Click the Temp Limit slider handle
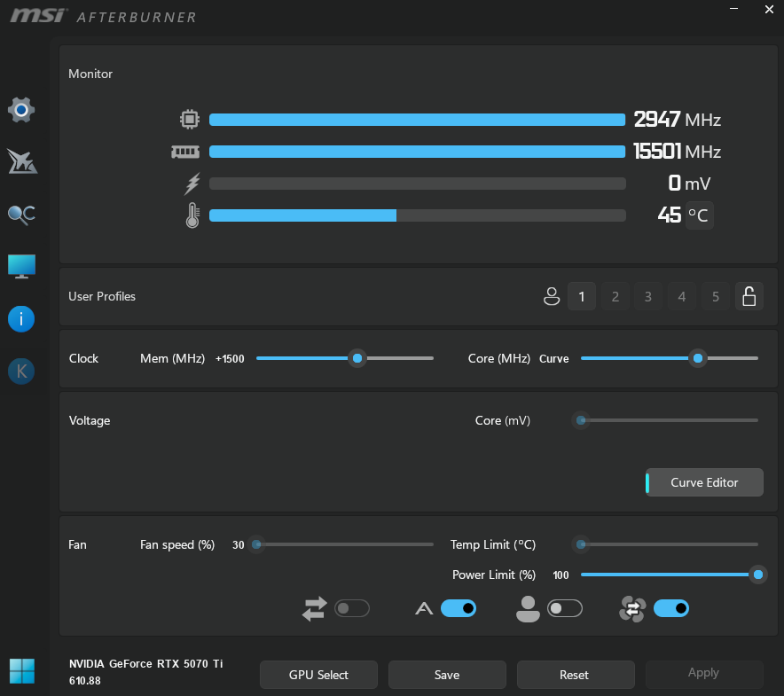Viewport: 784px width, 696px height. (581, 544)
